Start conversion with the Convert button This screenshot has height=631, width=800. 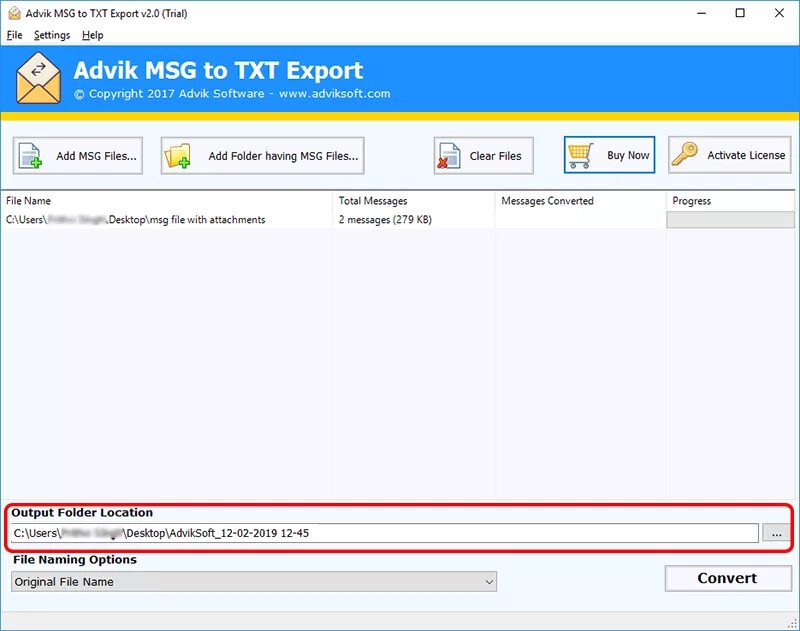728,578
